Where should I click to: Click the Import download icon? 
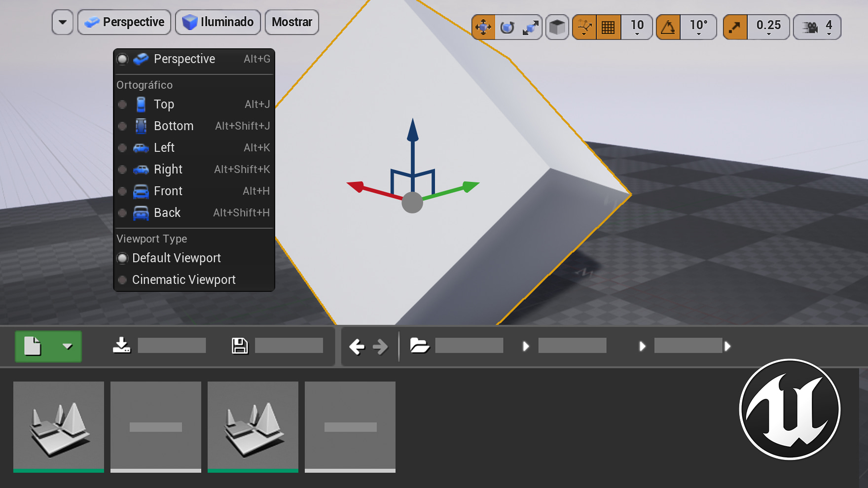(x=122, y=346)
